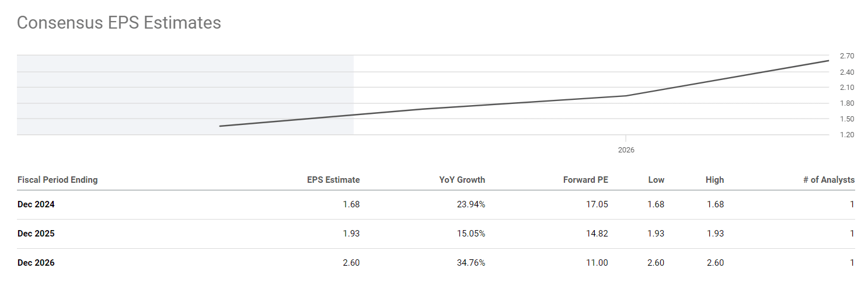Click the High column header
The image size is (868, 292).
(714, 180)
